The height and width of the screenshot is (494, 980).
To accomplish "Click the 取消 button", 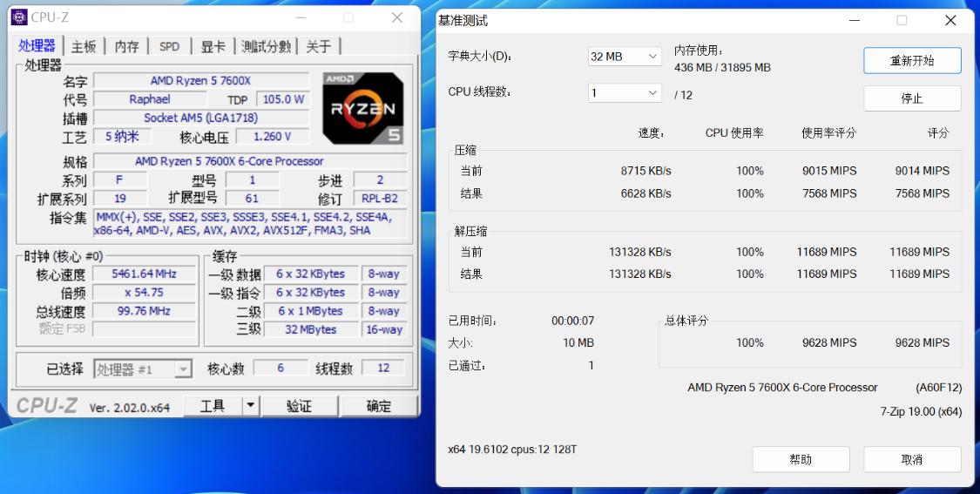I will pyautogui.click(x=912, y=460).
